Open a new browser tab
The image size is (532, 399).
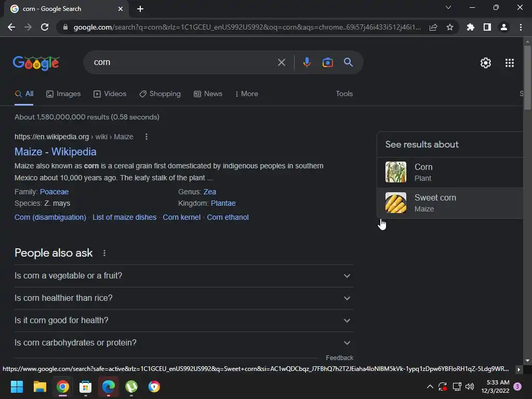140,9
